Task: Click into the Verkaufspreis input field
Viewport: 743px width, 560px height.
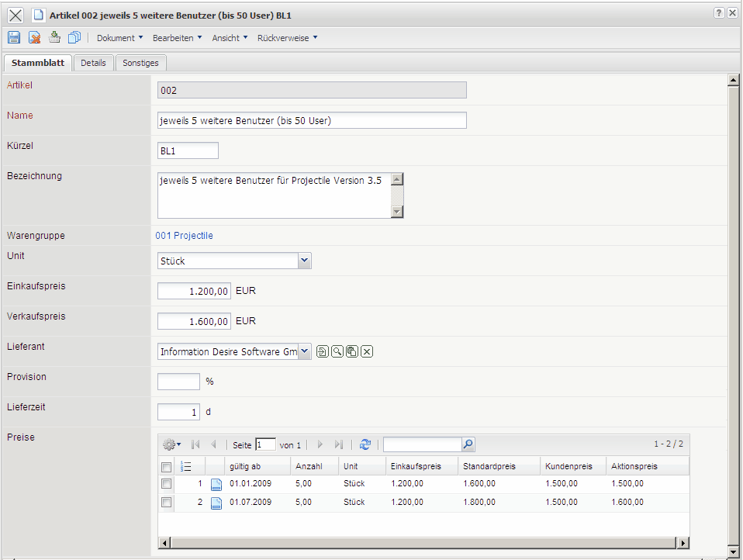Action: coord(194,321)
